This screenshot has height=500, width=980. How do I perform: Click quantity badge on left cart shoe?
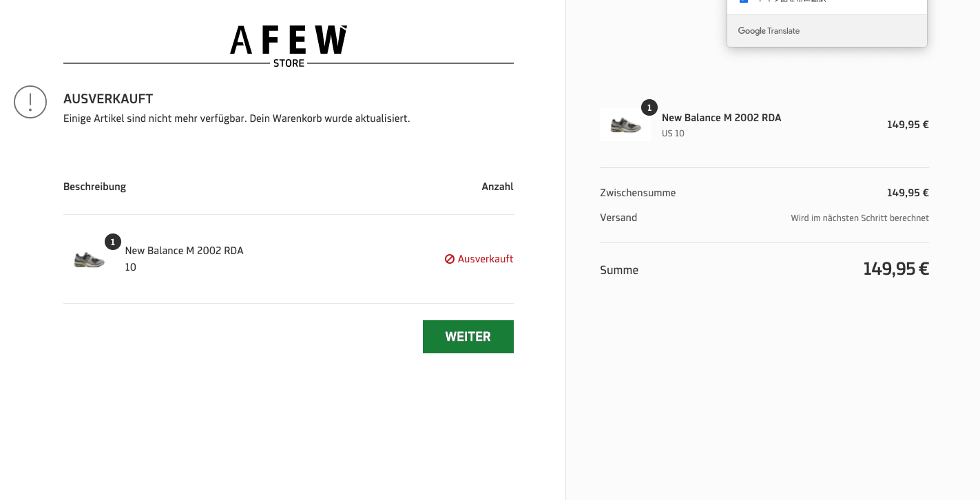[113, 242]
